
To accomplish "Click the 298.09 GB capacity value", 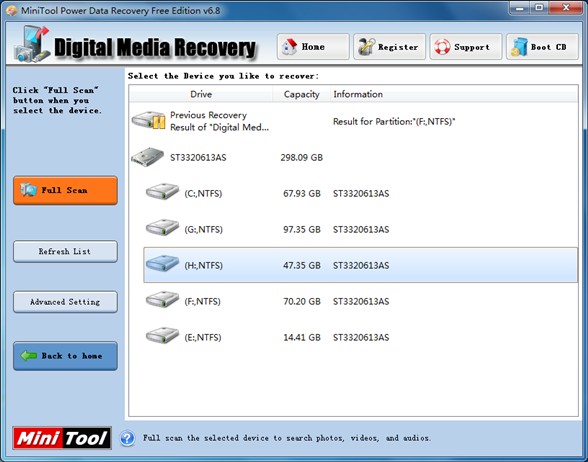I will [x=302, y=158].
